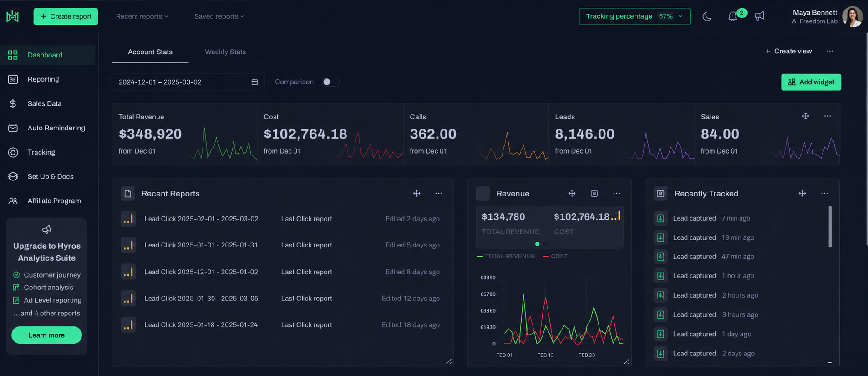Click chart icon for Lead Click 2025-01-18 report
Screen dimensions: 868x376
pyautogui.click(x=128, y=325)
